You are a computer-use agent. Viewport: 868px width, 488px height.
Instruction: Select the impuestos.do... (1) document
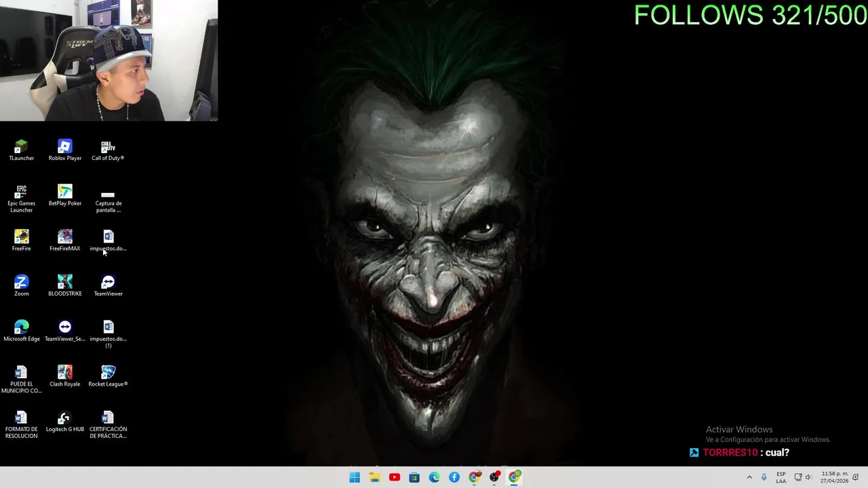click(x=108, y=334)
